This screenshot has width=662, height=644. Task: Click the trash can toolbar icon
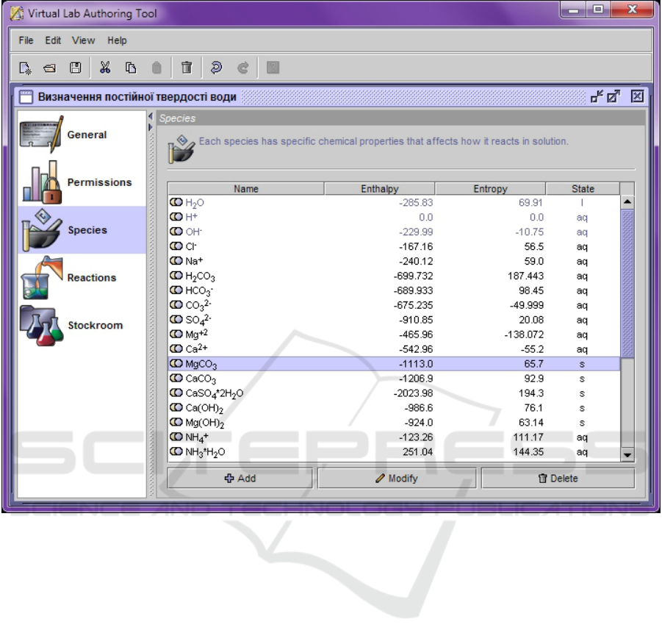187,68
